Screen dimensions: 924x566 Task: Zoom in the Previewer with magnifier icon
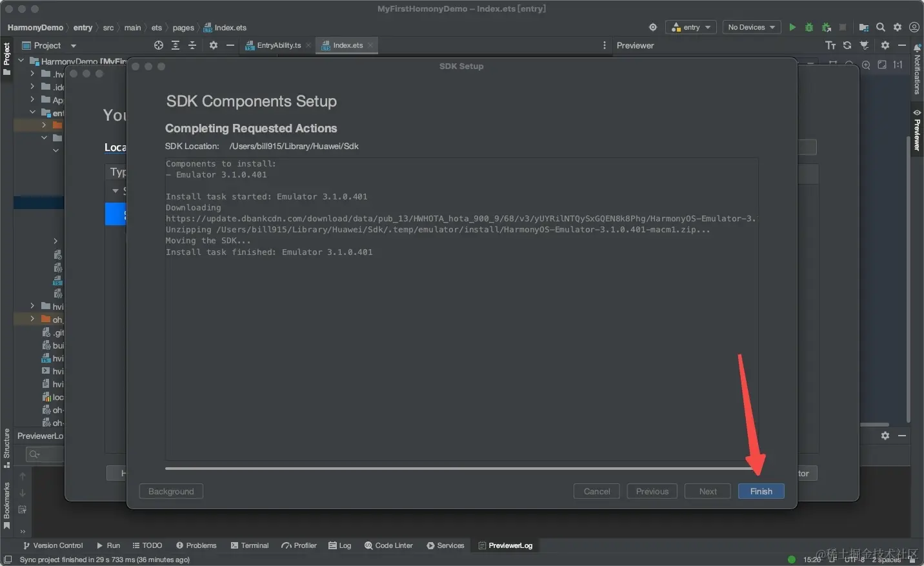[x=866, y=65]
